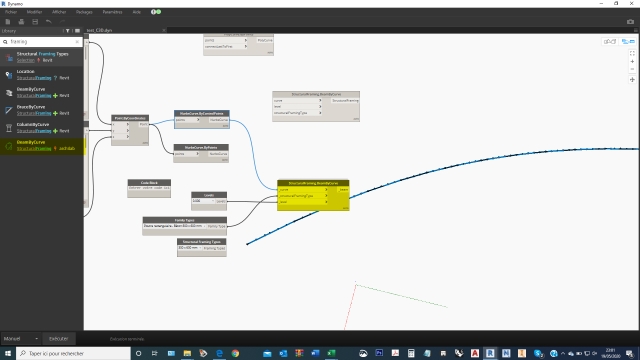Click the NurbsCurve.ByControlPoints node header
This screenshot has width=640, height=360.
click(202, 113)
